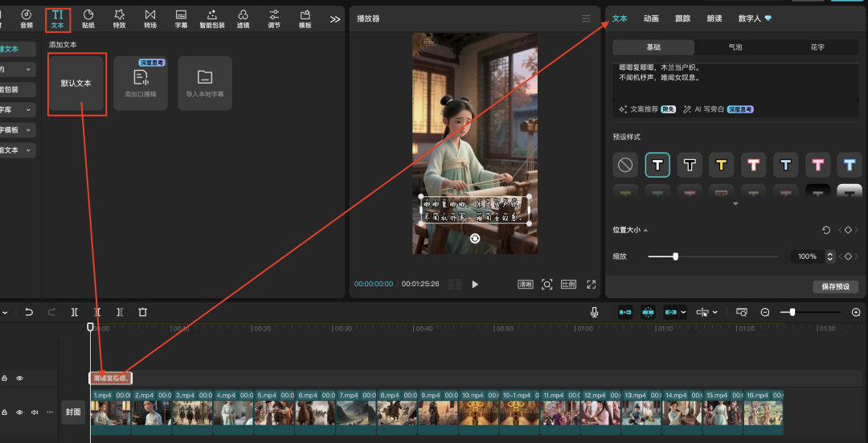Toggle lock on the main video track
The width and height of the screenshot is (868, 443).
(4, 412)
